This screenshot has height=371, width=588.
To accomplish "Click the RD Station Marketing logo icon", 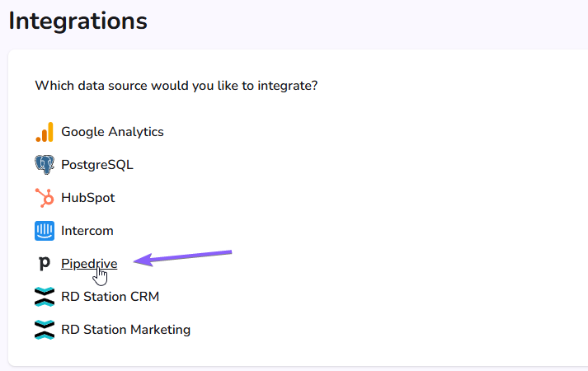I will [45, 330].
